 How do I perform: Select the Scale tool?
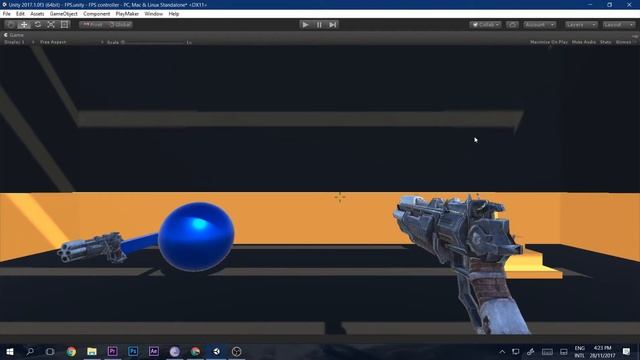[x=51, y=24]
